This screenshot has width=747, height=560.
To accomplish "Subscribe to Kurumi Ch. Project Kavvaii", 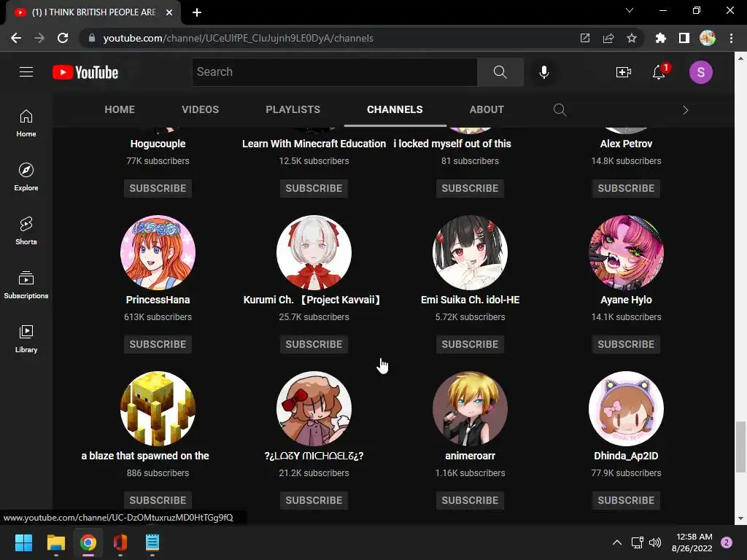I will [x=314, y=344].
